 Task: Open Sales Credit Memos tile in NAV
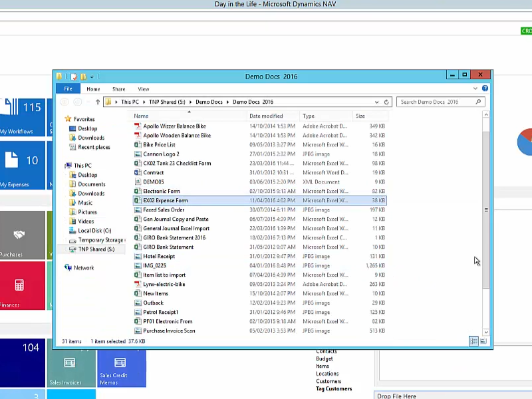click(x=122, y=368)
